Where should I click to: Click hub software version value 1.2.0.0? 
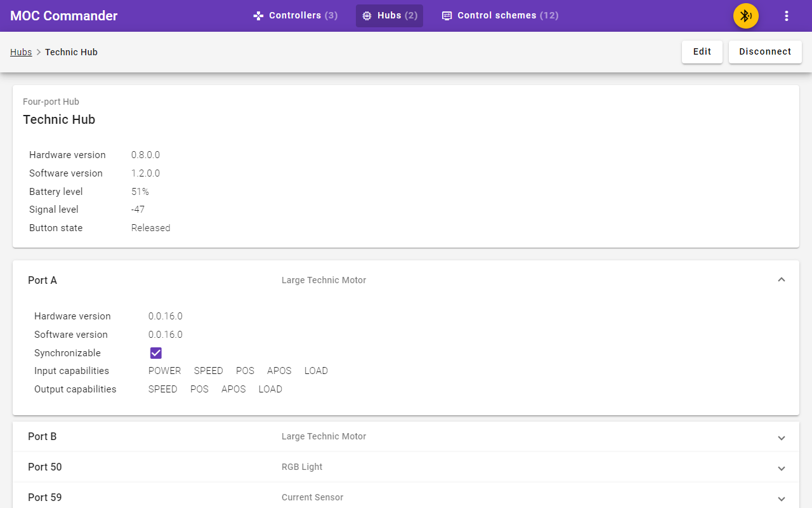[x=145, y=173]
